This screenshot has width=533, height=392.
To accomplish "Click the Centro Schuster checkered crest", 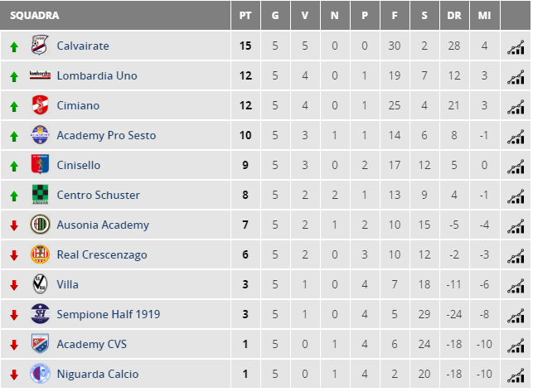I will (40, 195).
